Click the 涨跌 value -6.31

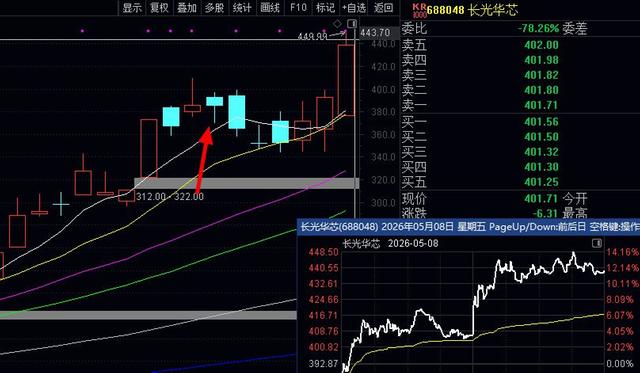tap(545, 213)
